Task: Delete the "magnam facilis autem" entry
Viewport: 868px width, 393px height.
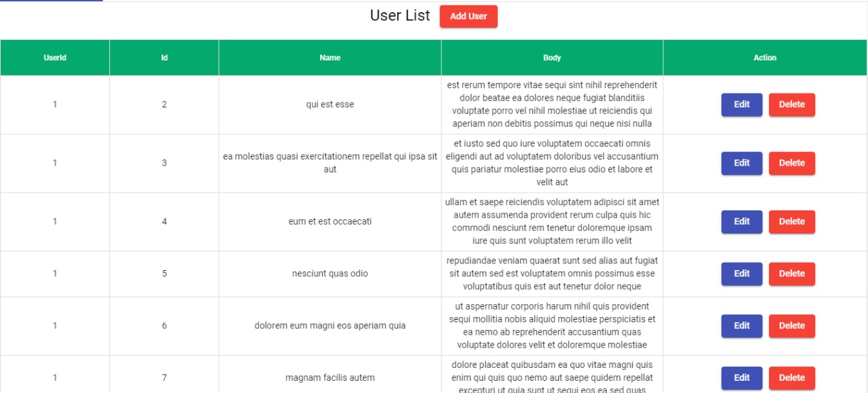Action: tap(791, 378)
